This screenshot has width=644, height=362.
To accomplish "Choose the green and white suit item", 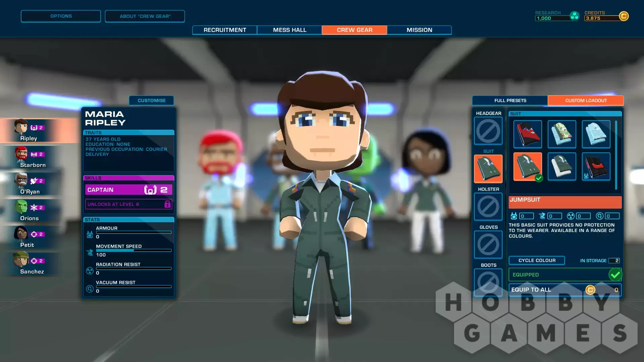I will pyautogui.click(x=561, y=167).
